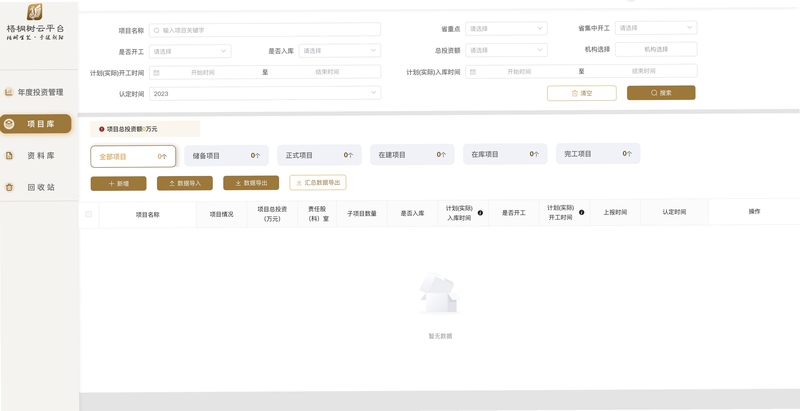Click the 新增 add button
The image size is (800, 411).
click(x=118, y=184)
